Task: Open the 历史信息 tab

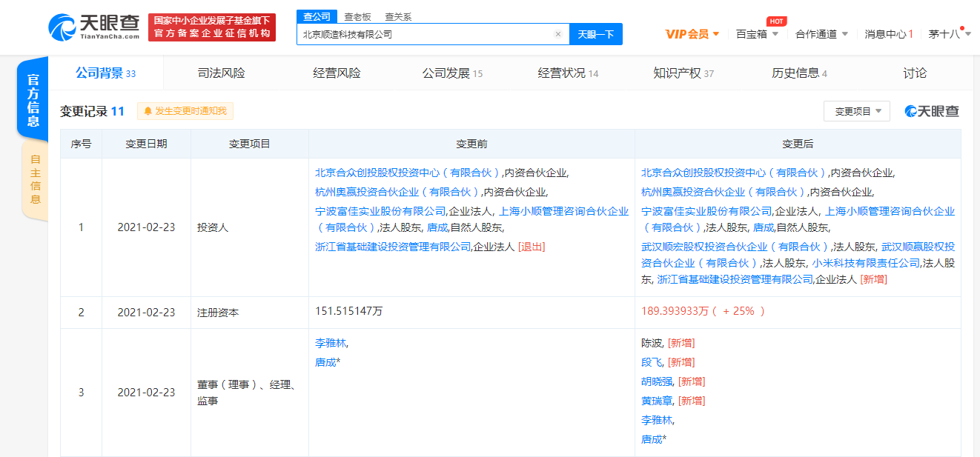Action: point(799,73)
